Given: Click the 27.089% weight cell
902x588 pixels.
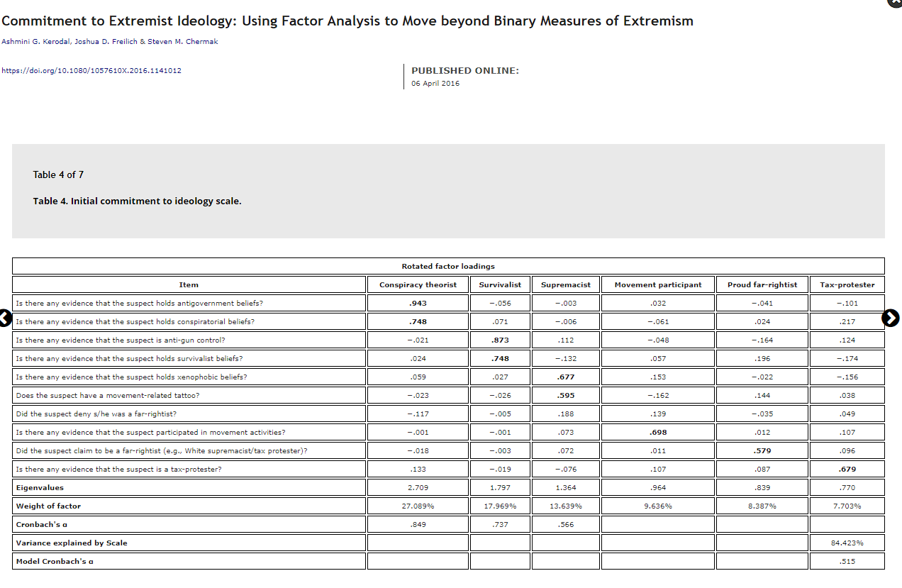Looking at the screenshot, I should point(418,506).
